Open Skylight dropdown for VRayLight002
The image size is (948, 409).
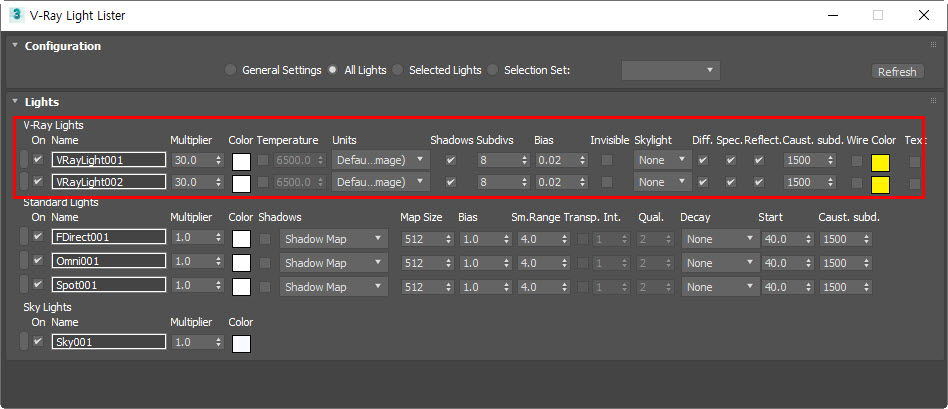coord(663,182)
